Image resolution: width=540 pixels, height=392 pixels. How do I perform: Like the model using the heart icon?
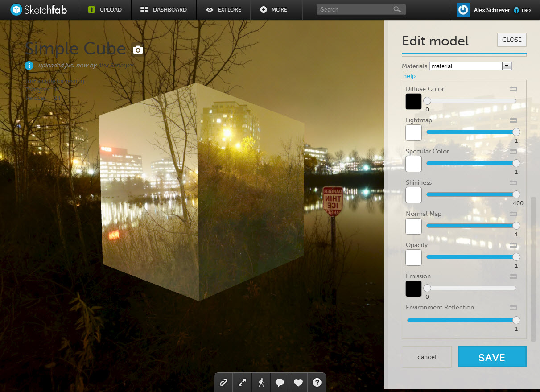pyautogui.click(x=298, y=382)
